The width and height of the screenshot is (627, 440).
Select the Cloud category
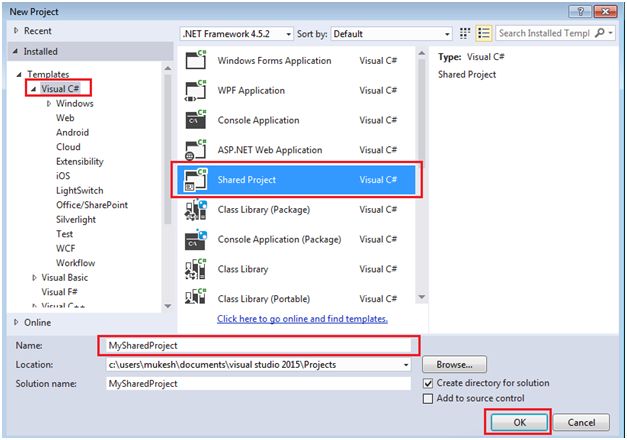(68, 147)
